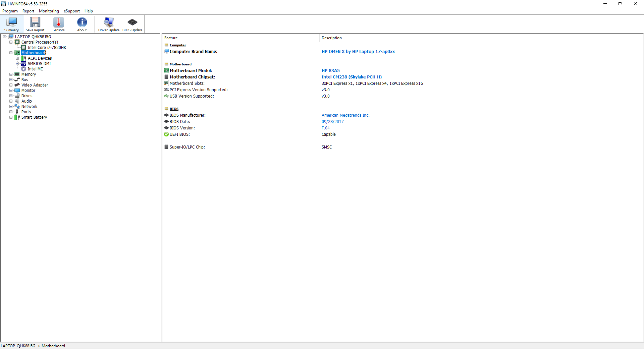
Task: Click the Save Report floppy icon
Action: [x=35, y=22]
